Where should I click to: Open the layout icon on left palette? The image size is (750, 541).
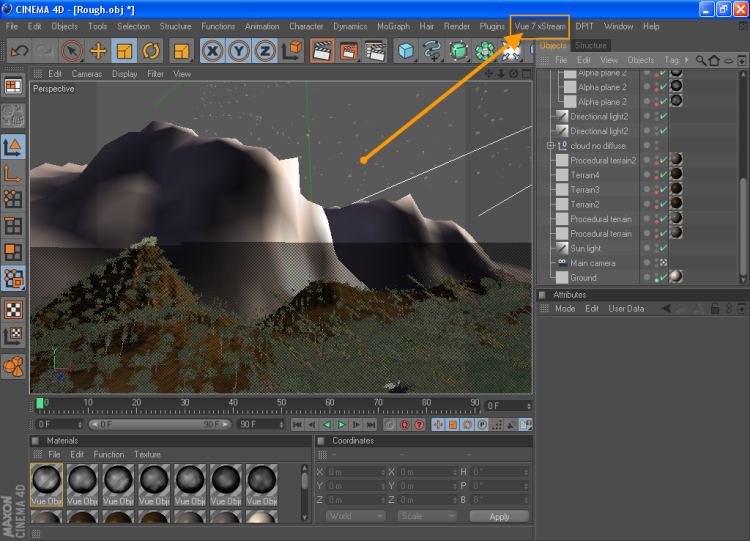(13, 87)
